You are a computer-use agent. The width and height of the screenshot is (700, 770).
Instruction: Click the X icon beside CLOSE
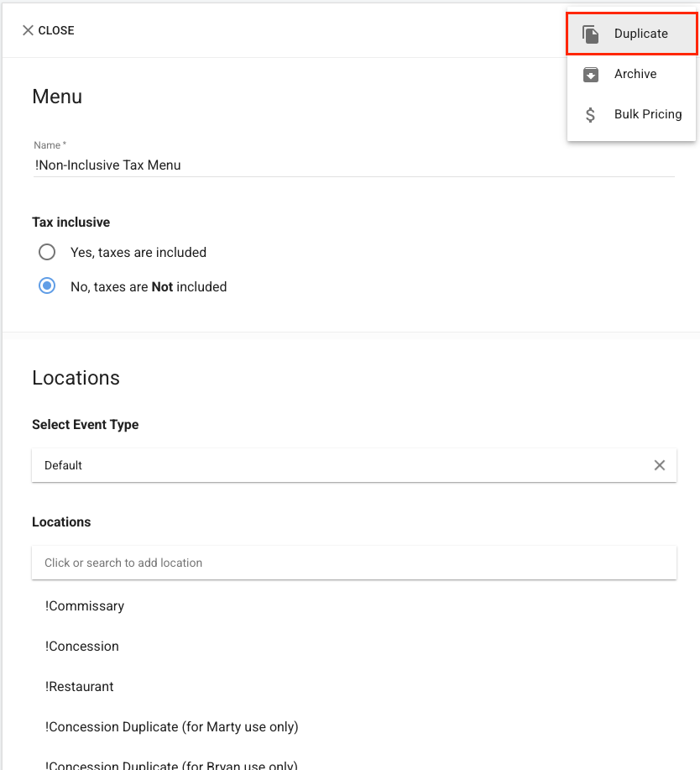coord(28,30)
